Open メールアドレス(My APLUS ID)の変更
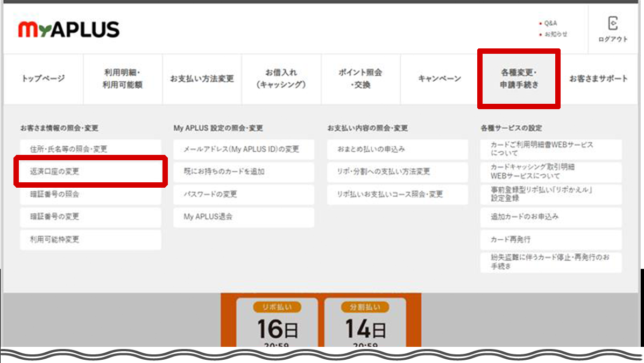 point(244,149)
